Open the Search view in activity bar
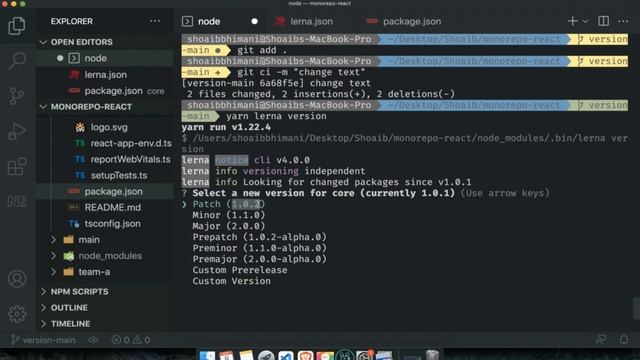Image resolution: width=640 pixels, height=360 pixels. [x=17, y=61]
